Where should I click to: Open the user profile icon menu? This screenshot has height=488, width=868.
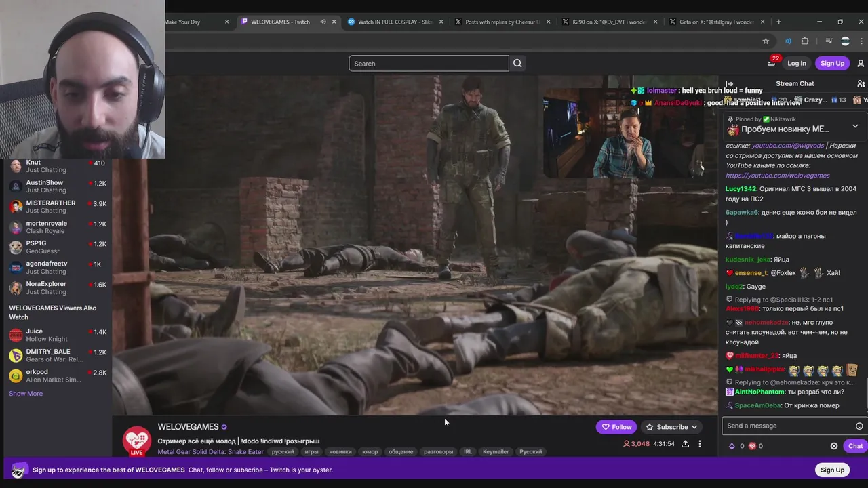(x=861, y=63)
